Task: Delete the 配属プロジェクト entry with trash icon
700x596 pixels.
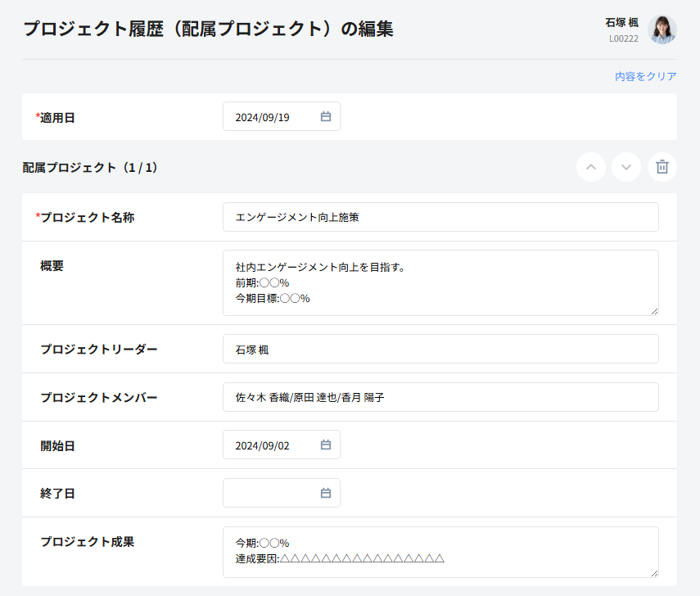Action: (x=662, y=167)
